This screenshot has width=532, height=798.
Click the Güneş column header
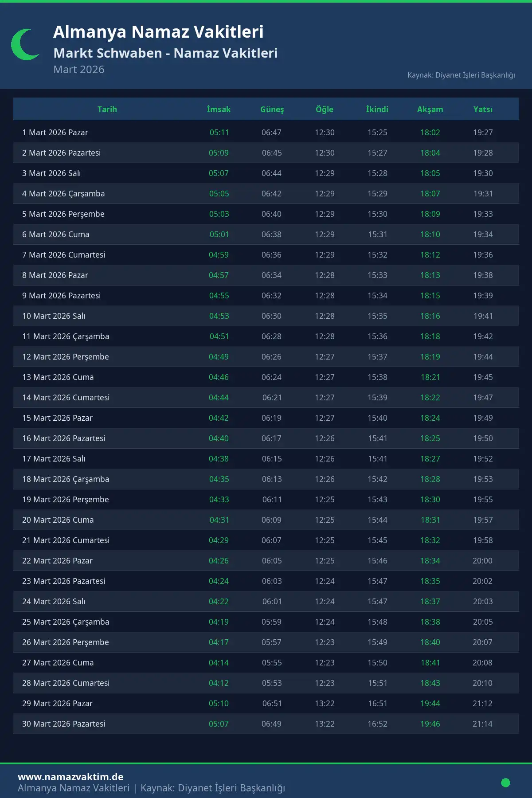[x=272, y=110]
